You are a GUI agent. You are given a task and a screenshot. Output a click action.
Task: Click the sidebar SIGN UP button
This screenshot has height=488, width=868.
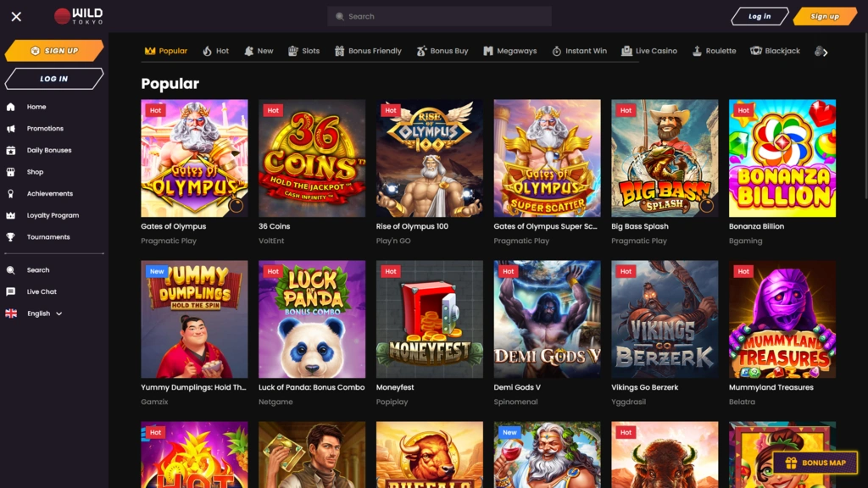[x=53, y=51]
